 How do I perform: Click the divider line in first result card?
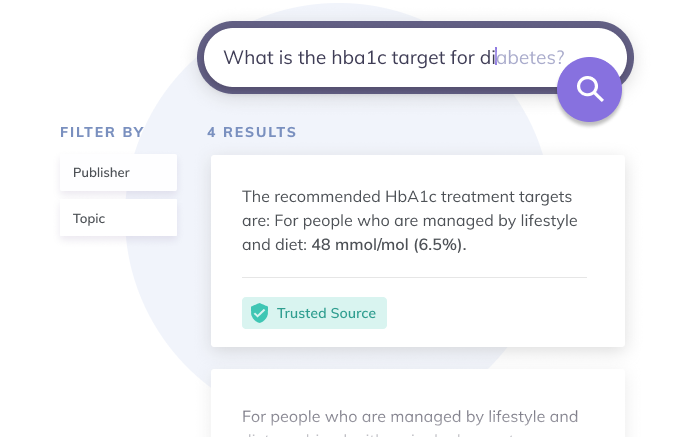[414, 277]
